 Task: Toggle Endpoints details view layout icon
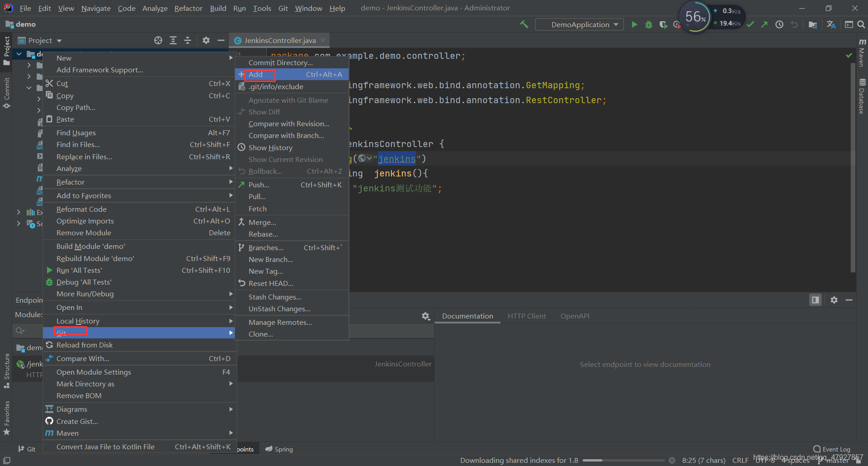point(816,300)
